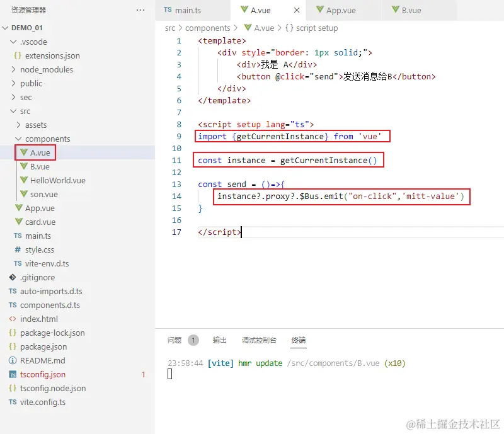Click the hash icon beside style.css

tap(18, 249)
